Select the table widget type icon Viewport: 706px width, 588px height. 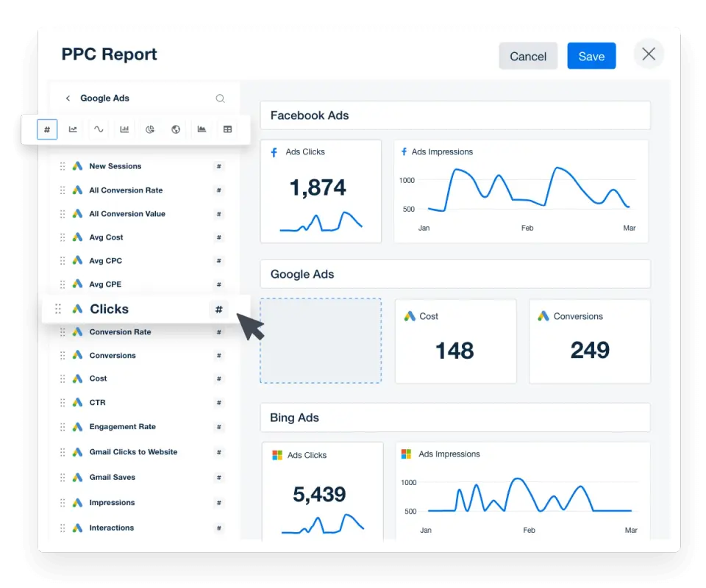[228, 129]
